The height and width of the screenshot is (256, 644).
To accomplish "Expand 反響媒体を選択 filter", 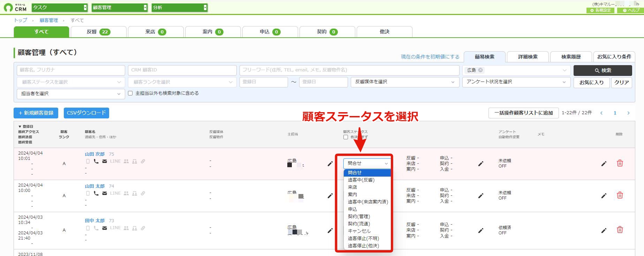I will coord(405,82).
